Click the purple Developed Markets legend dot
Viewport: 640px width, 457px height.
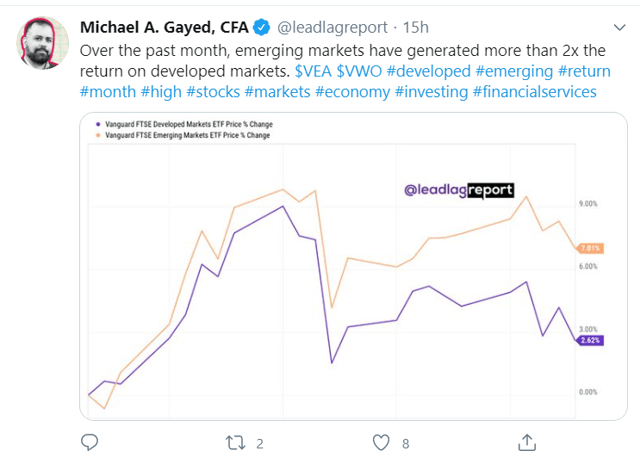pyautogui.click(x=98, y=124)
